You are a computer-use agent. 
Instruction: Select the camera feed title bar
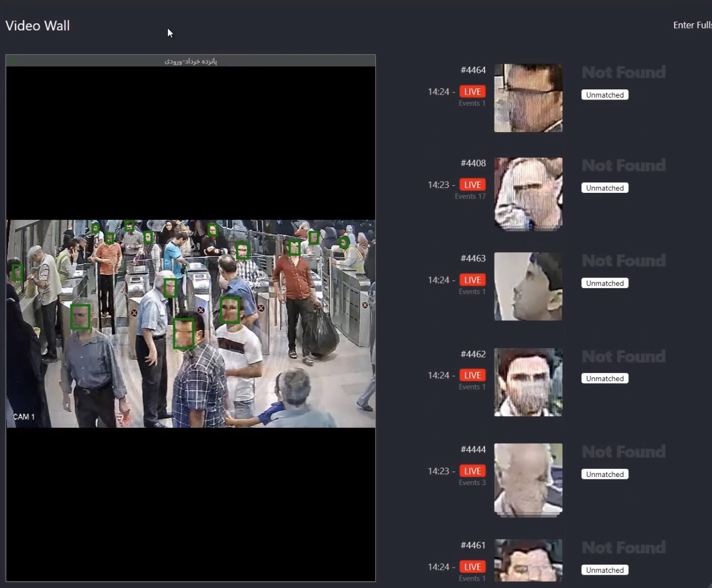(x=191, y=61)
